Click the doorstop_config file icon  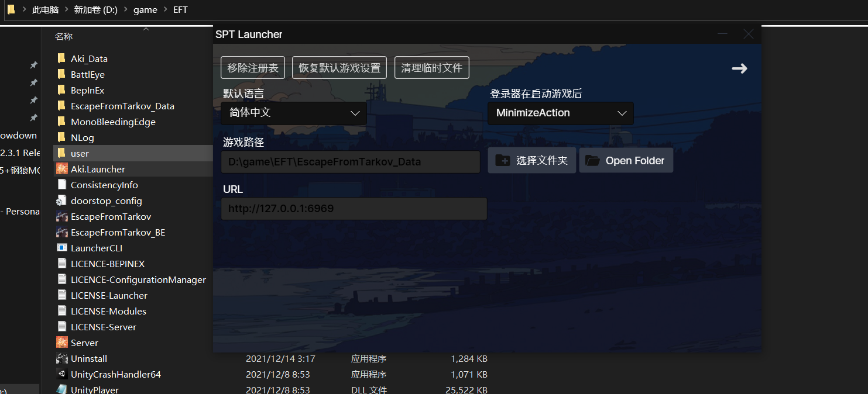click(61, 201)
